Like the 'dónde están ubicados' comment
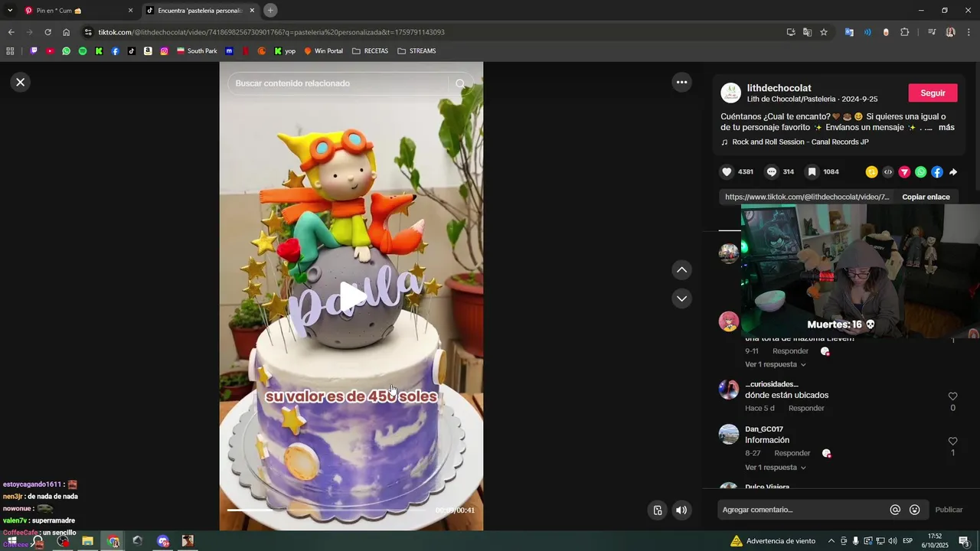The width and height of the screenshot is (980, 551). point(952,396)
